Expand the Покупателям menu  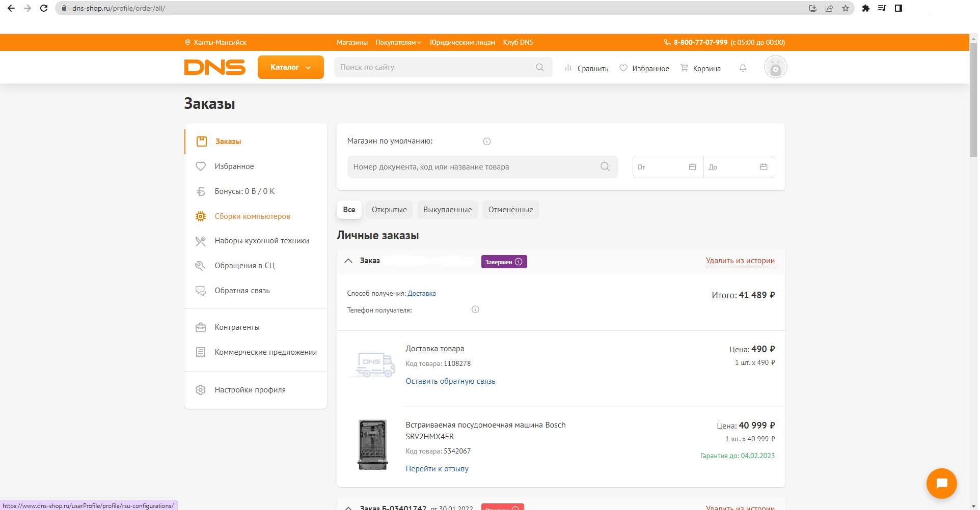(x=398, y=42)
